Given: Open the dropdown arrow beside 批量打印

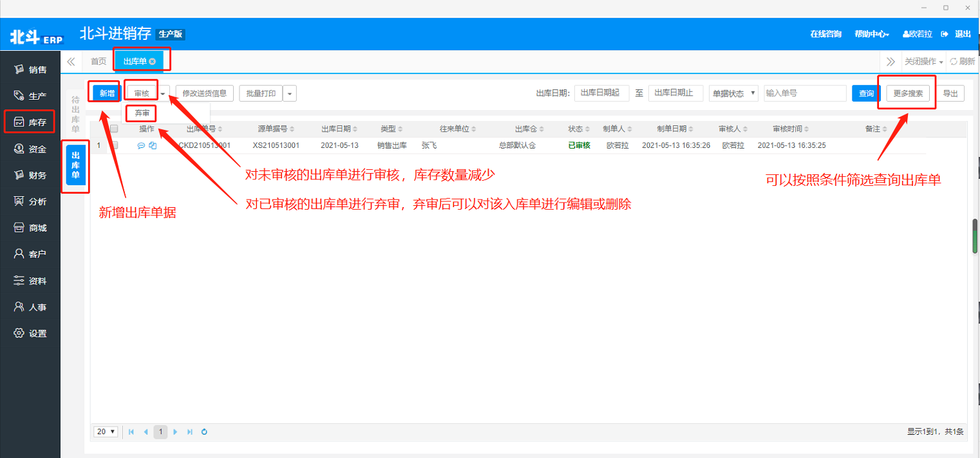Looking at the screenshot, I should (290, 94).
